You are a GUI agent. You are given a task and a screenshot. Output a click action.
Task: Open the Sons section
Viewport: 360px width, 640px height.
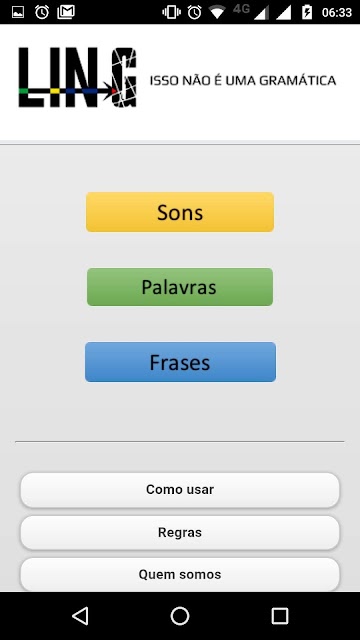pos(180,212)
